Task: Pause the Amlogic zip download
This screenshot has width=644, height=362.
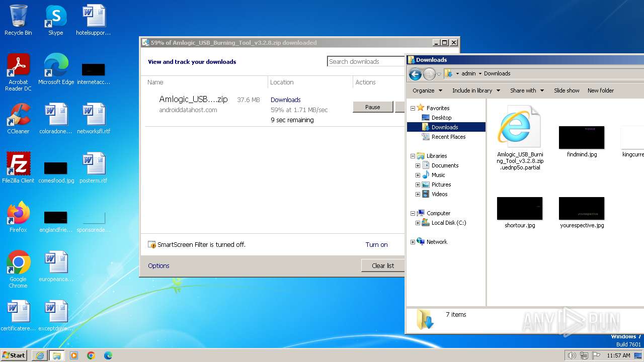Action: tap(373, 107)
